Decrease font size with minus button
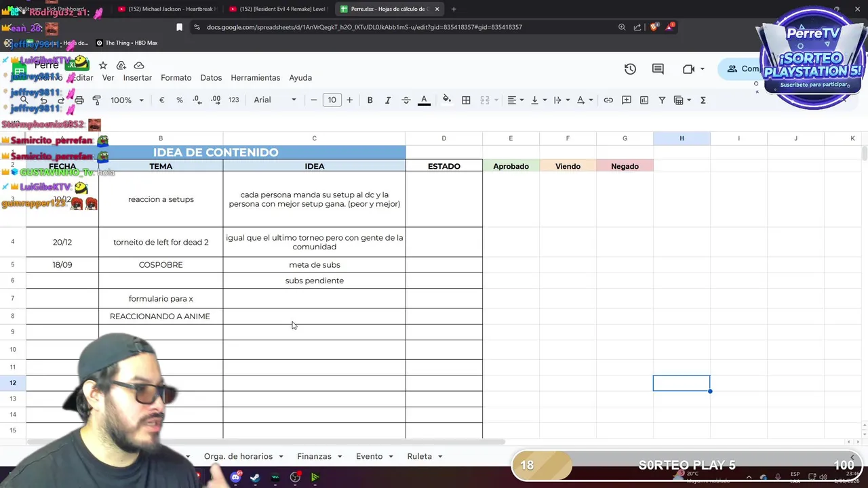868x488 pixels. pos(313,100)
